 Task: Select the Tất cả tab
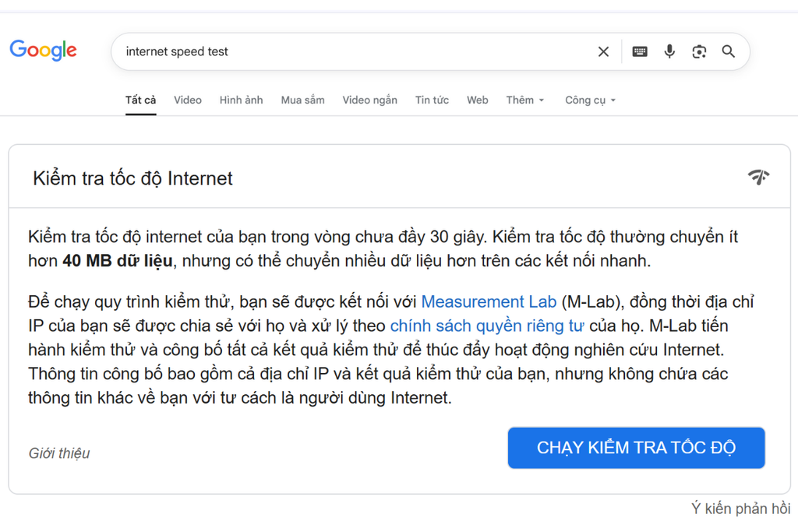[x=141, y=100]
